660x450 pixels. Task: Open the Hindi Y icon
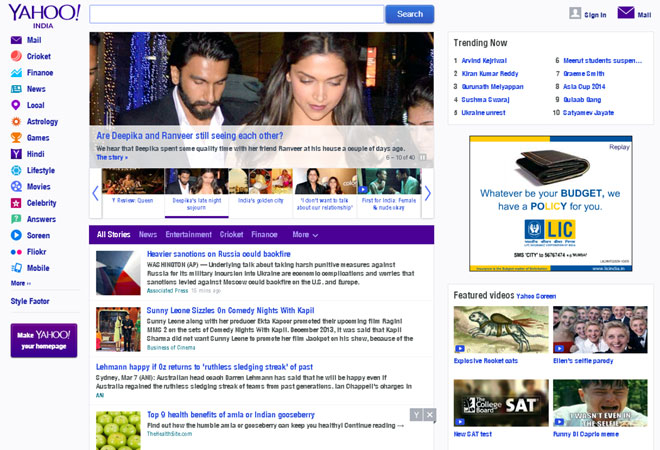pos(16,154)
